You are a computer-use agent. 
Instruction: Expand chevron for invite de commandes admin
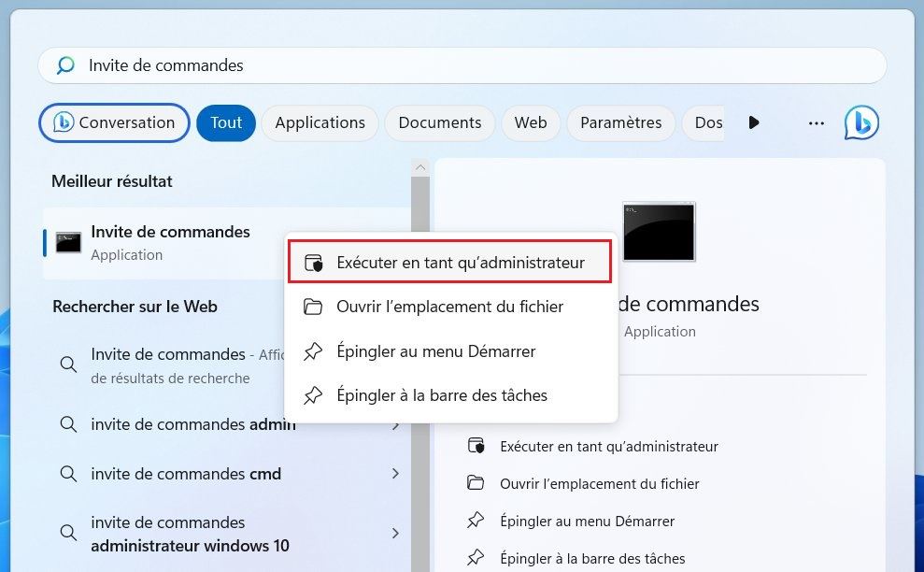coord(395,425)
